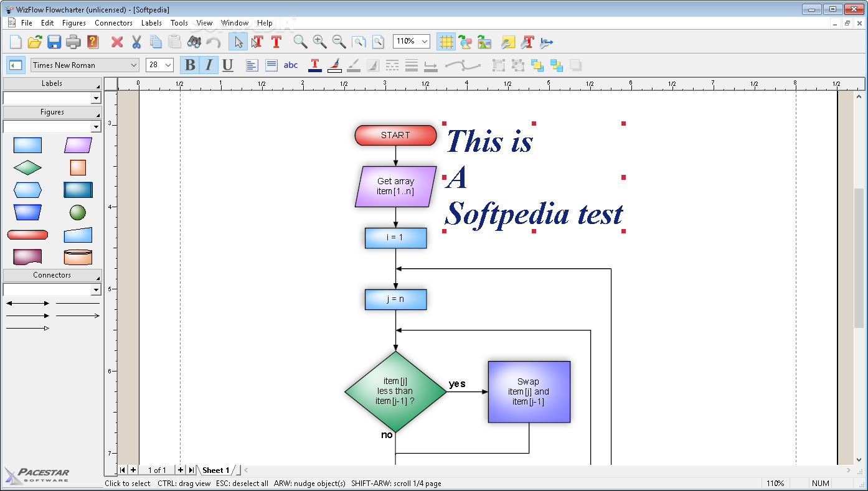The width and height of the screenshot is (868, 491).
Task: Collapse the Labels panel header
Action: [x=52, y=83]
